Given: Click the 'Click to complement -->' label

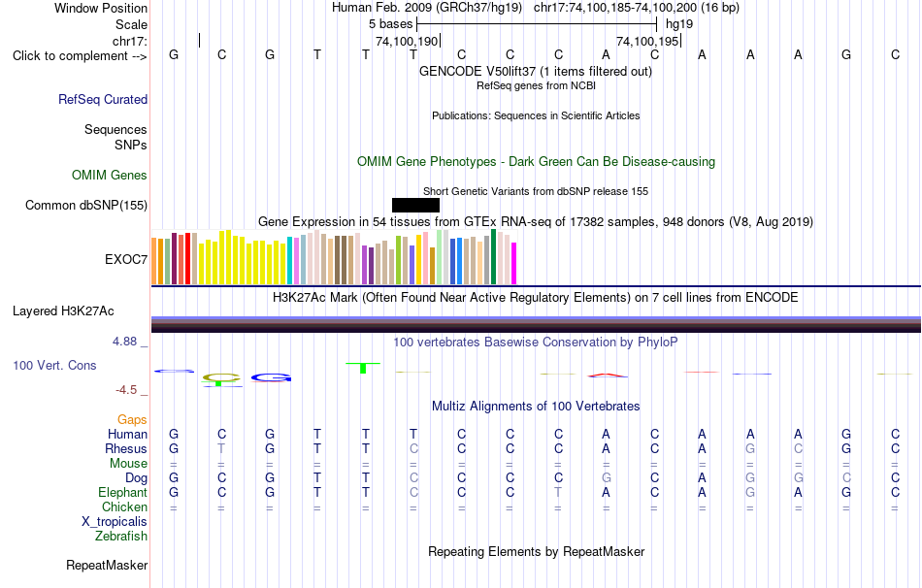Looking at the screenshot, I should click(80, 56).
